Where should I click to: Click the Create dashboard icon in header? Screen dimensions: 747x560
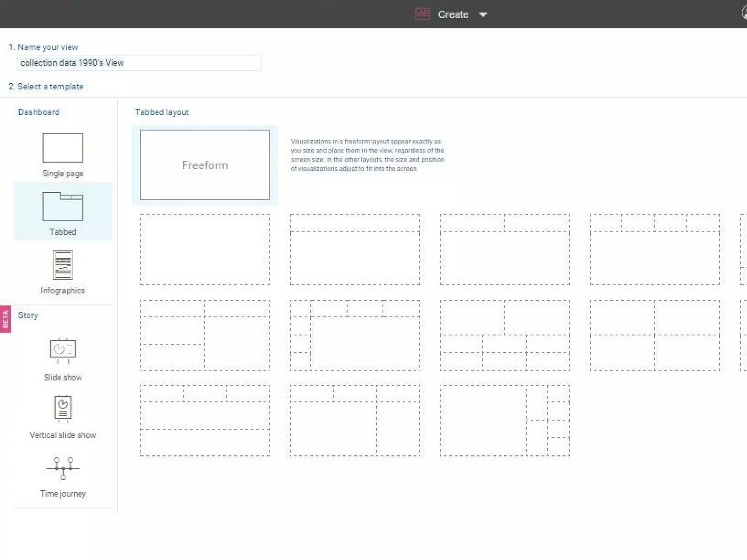[422, 15]
